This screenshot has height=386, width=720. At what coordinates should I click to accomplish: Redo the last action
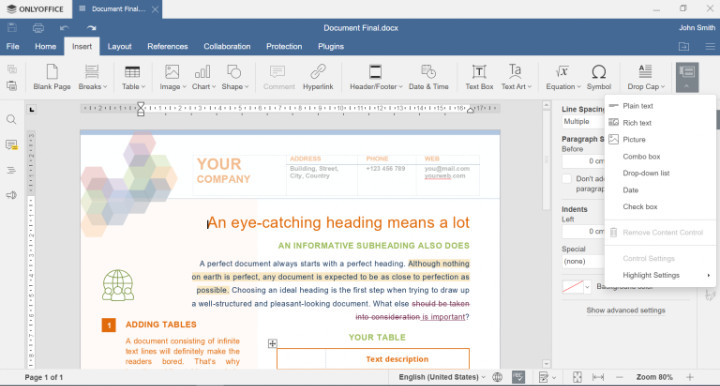pos(91,28)
